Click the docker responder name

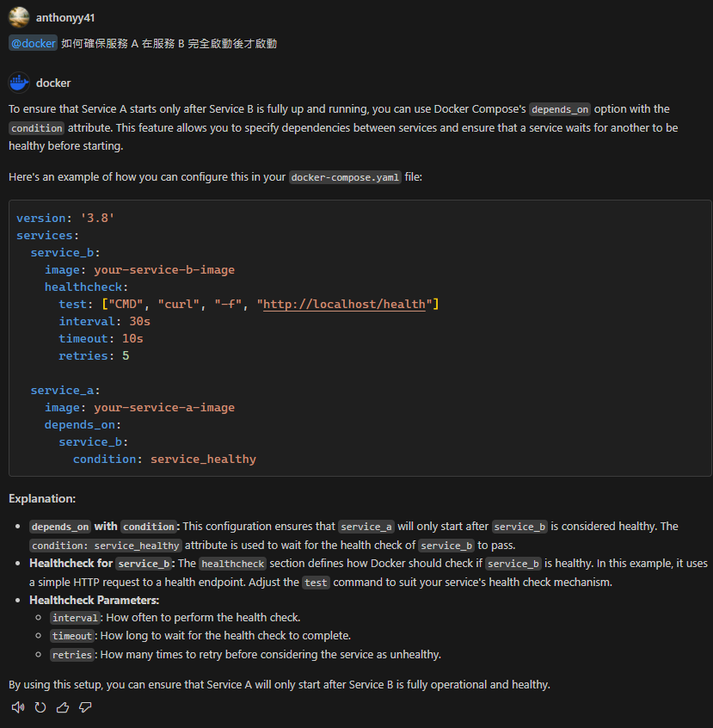pyautogui.click(x=53, y=83)
